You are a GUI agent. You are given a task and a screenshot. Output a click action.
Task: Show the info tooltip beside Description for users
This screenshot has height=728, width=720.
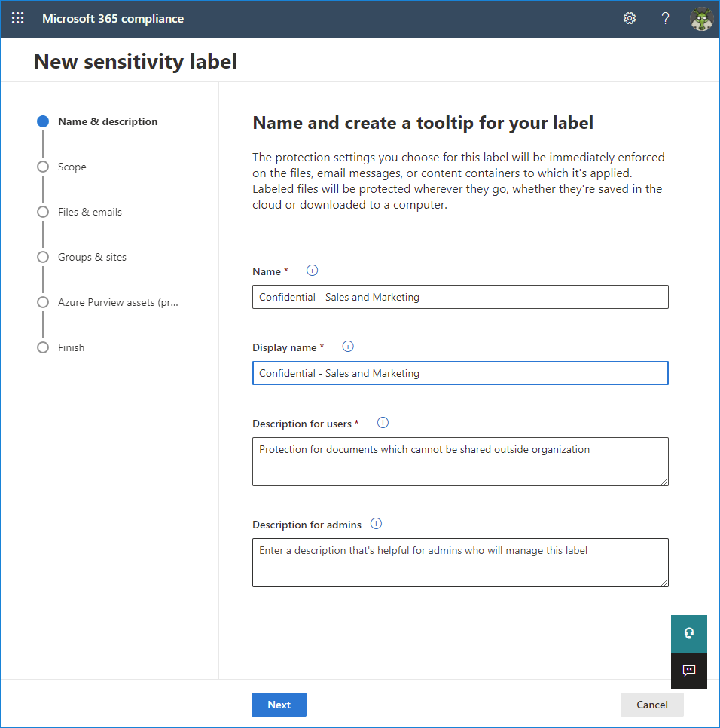pos(383,422)
